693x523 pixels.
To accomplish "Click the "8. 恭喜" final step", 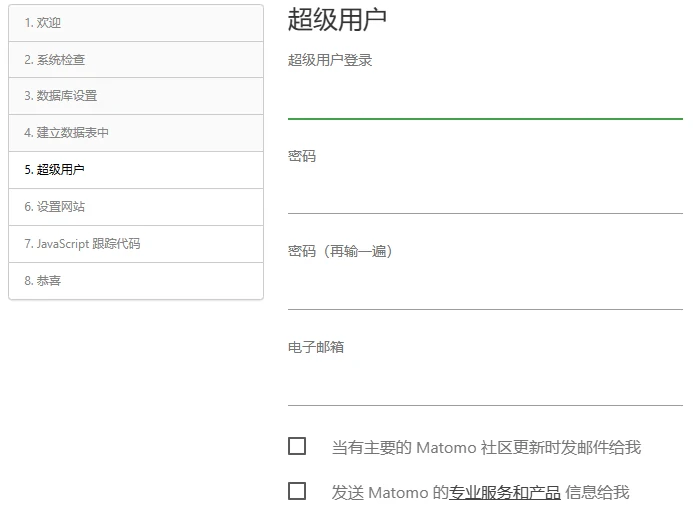I will coord(43,281).
